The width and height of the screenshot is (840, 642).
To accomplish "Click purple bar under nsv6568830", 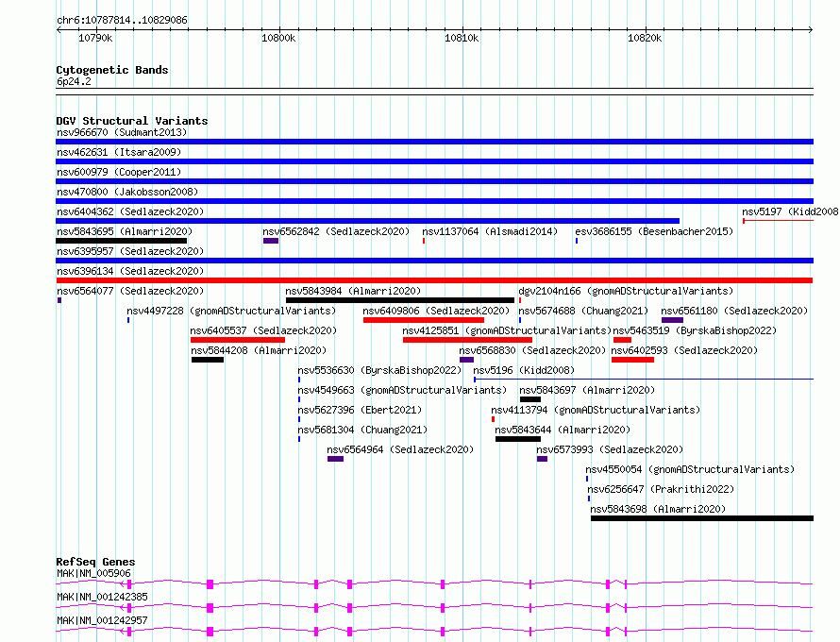I will (x=466, y=360).
